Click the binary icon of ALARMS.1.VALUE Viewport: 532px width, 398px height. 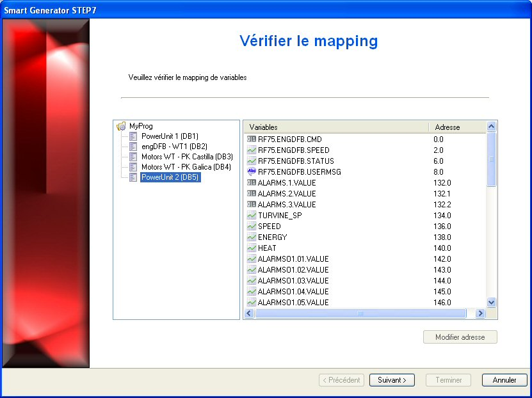252,182
